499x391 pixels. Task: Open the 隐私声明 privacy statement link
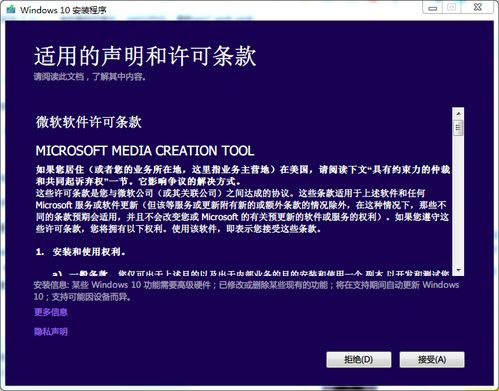pos(51,332)
